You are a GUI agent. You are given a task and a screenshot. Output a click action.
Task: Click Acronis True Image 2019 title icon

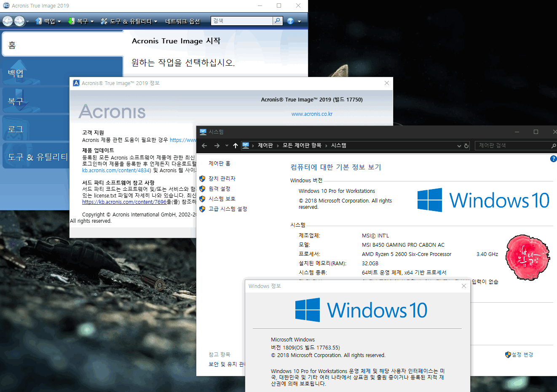(x=6, y=5)
